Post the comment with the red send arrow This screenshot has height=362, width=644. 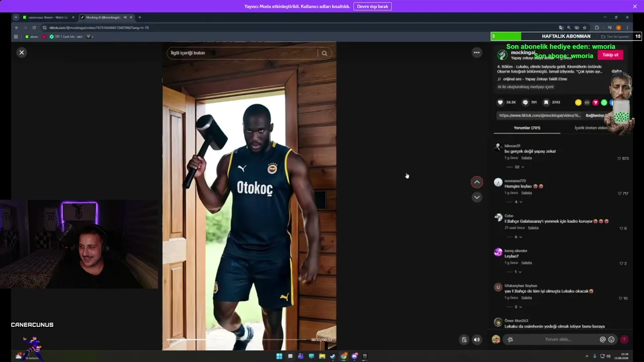pyautogui.click(x=624, y=339)
